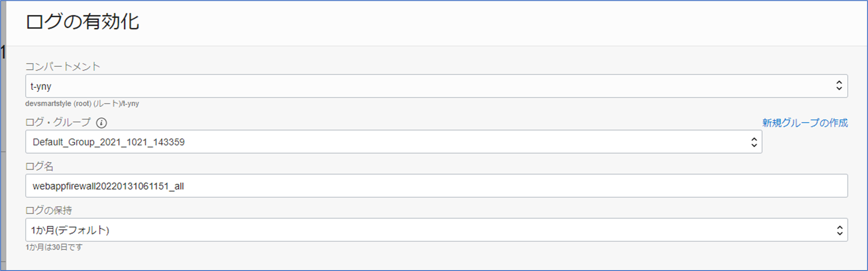Expand the Default_Group_2021_1021_143359 log group dropdown
The height and width of the screenshot is (271, 868).
[393, 142]
